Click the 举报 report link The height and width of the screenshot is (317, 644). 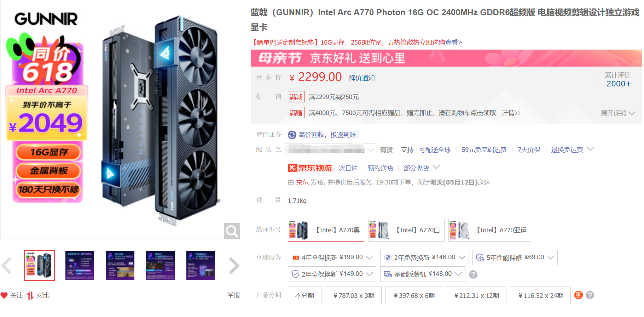point(233,295)
